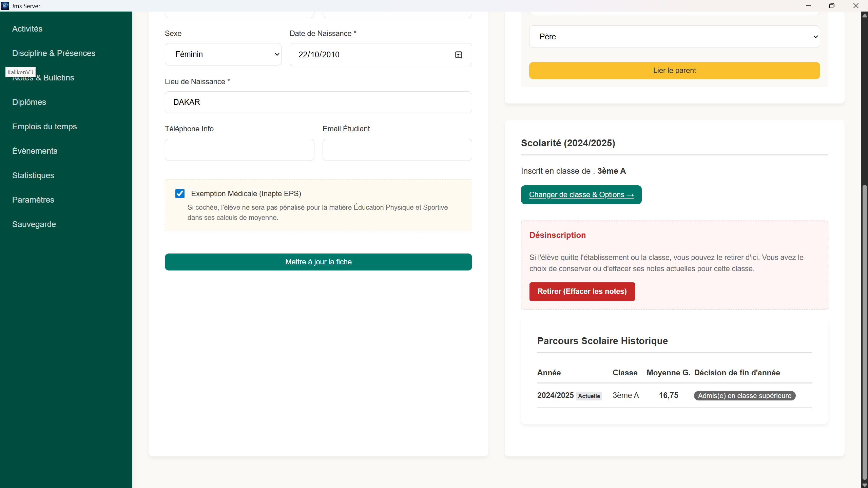Click Retirer (Effacer les notes) button

point(582,292)
